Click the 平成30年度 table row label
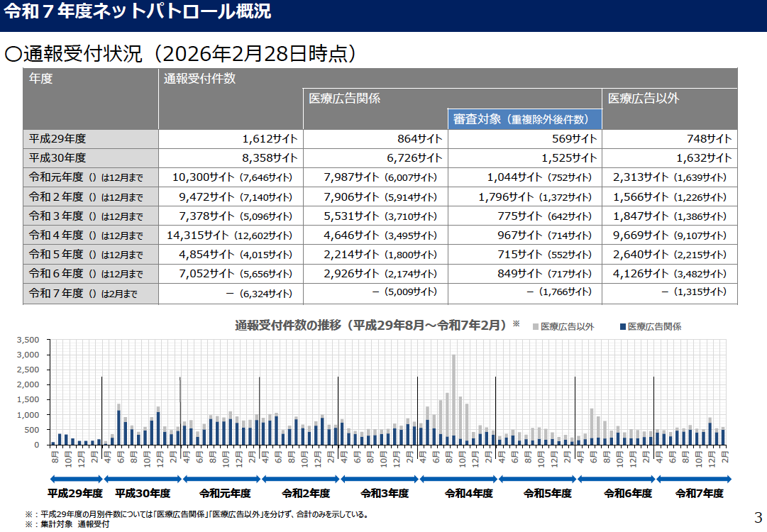Screen dimensions: 767x532 click(91, 158)
